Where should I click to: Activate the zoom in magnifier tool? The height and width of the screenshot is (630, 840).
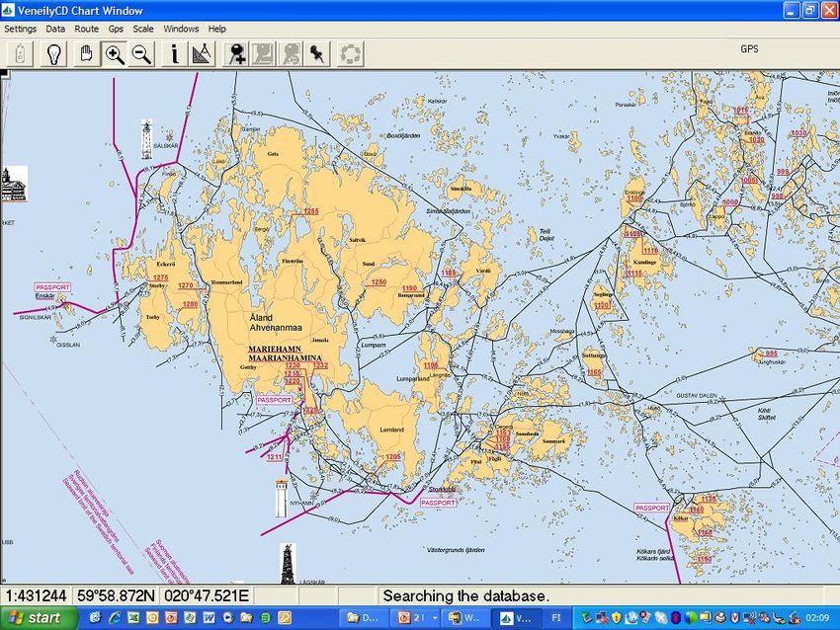115,54
